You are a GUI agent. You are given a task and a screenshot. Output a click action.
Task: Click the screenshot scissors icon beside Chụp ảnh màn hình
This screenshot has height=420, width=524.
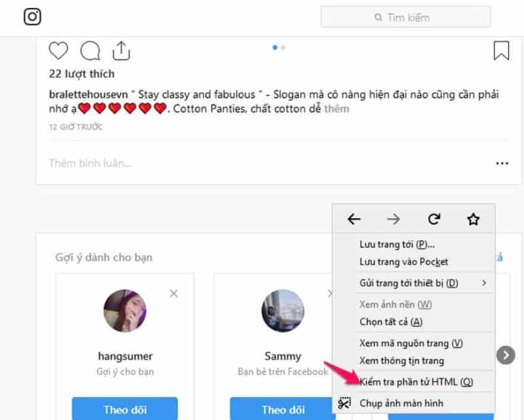tap(345, 402)
